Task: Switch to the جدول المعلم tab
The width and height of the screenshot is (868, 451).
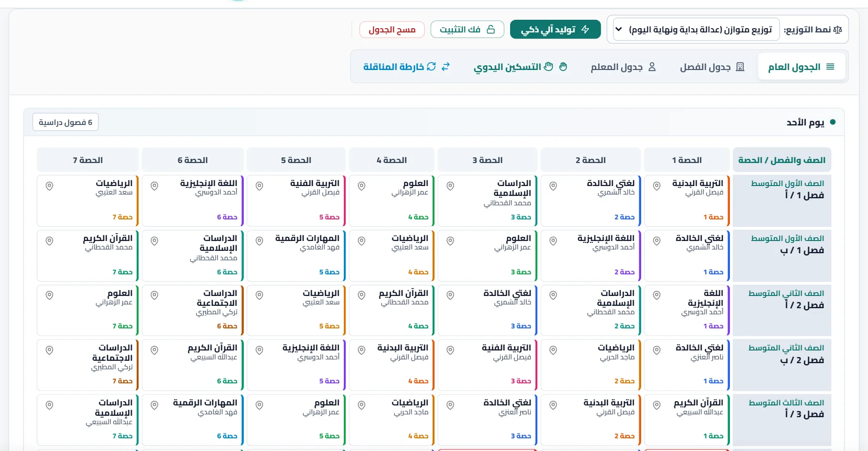Action: point(623,67)
